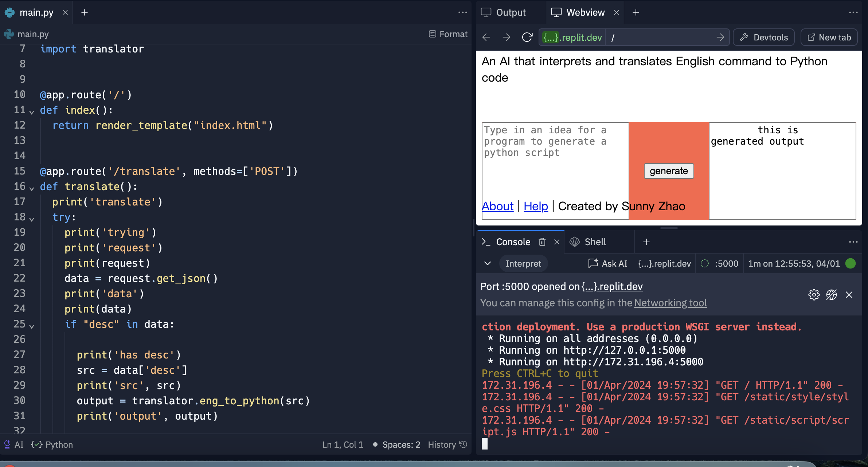Toggle the Spaces: 2 indentation setting

(x=401, y=444)
